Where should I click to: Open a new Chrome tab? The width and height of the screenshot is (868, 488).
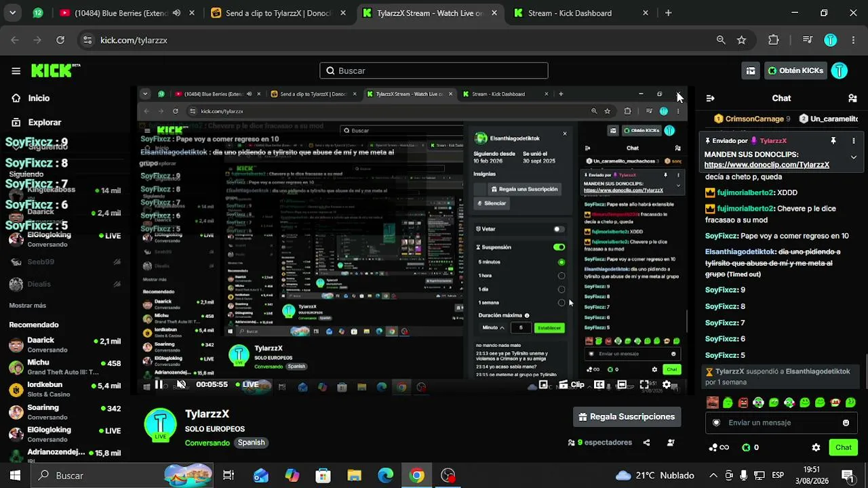click(x=669, y=13)
